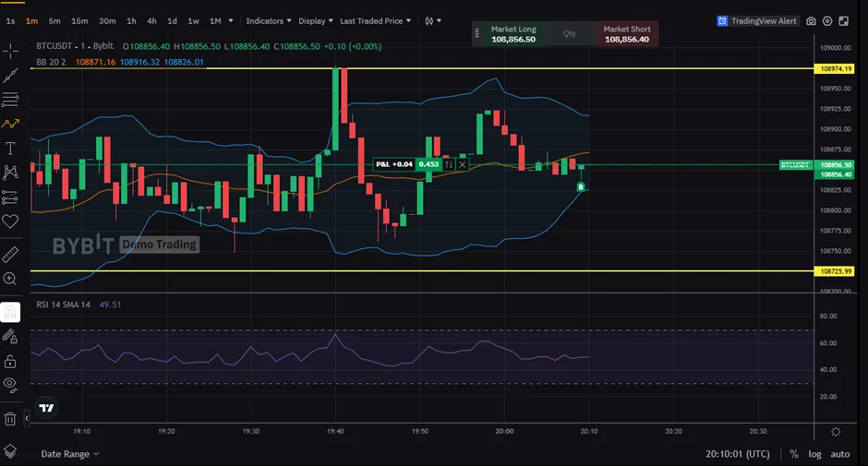Click the BTCUSDT · 1 · Bybit symbol title

[x=75, y=46]
